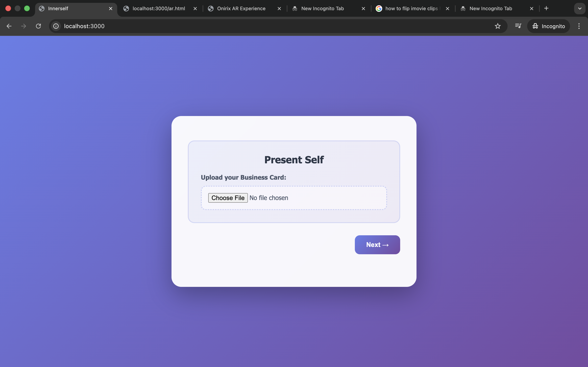The width and height of the screenshot is (588, 367).
Task: Click the forward navigation arrow
Action: [23, 26]
